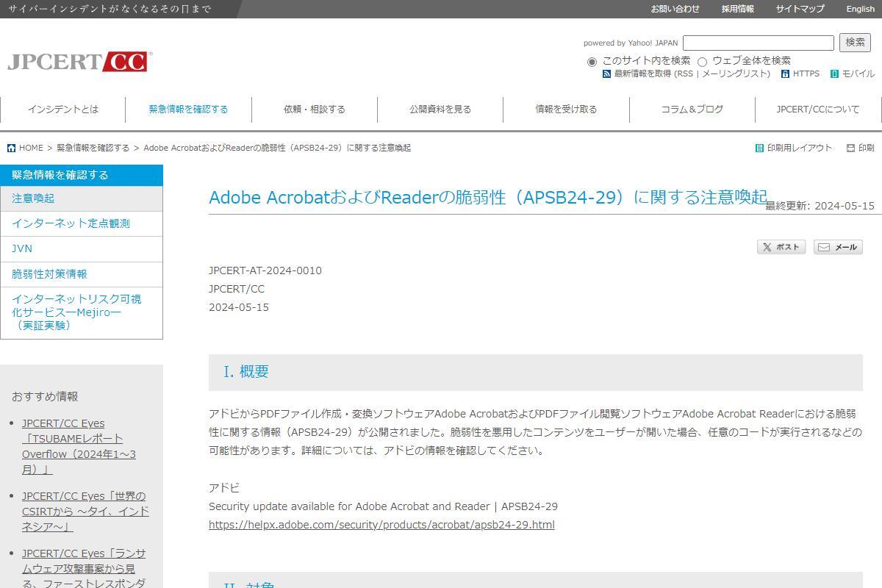Open the コラム＆ブログ menu

pos(692,110)
